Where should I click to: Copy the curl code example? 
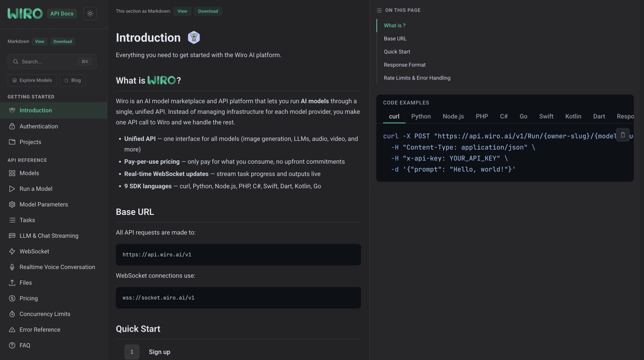tap(623, 135)
